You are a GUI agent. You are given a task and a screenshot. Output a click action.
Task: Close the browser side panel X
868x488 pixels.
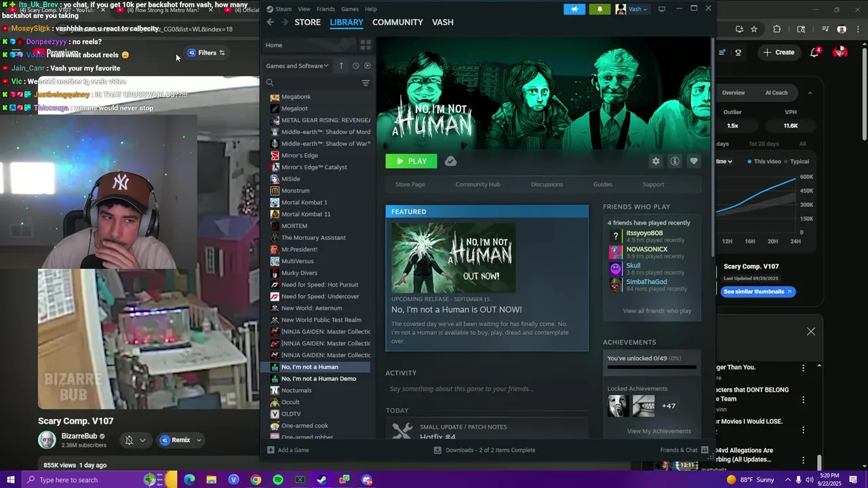tap(811, 331)
